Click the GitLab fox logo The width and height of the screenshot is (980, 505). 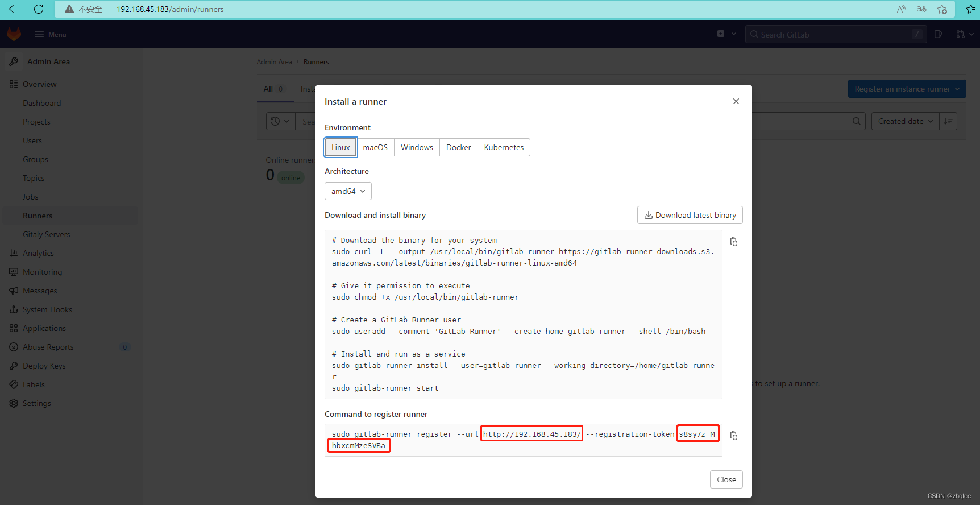14,34
